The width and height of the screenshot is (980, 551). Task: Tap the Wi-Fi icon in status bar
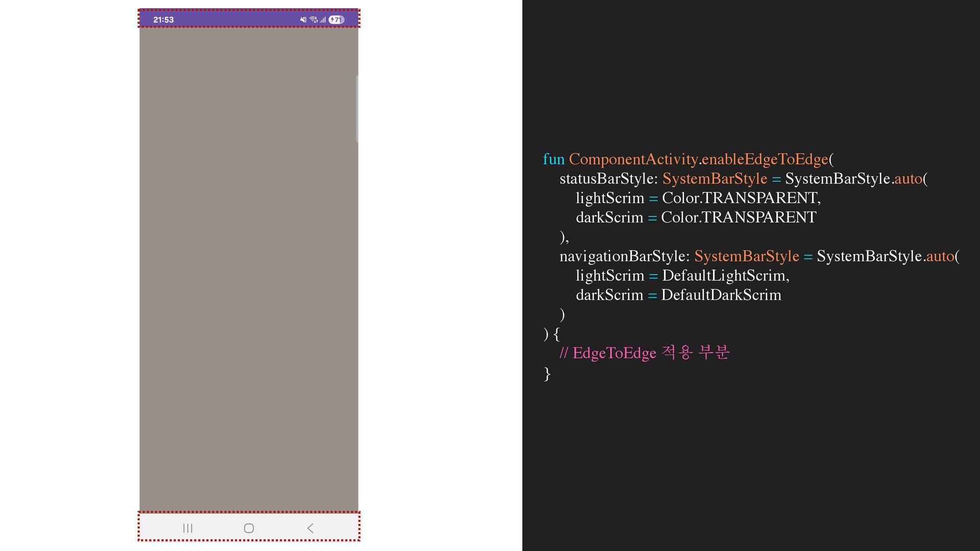(x=314, y=20)
